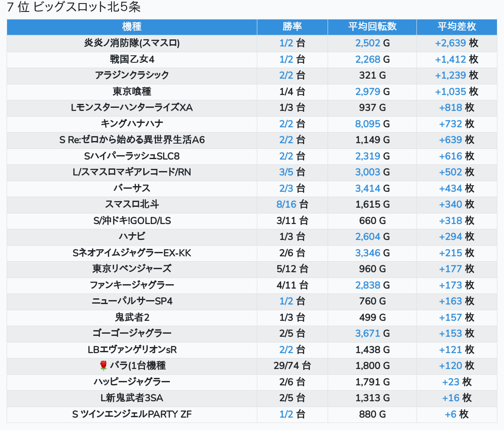This screenshot has width=504, height=430.
Task: Select the 炎炎ノ消防隊(スマスロ) machine name
Action: click(x=132, y=43)
